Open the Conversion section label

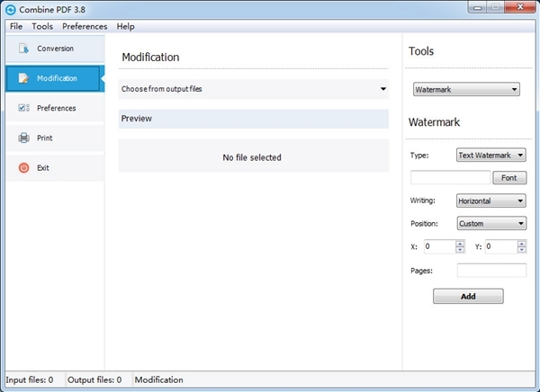coord(56,49)
